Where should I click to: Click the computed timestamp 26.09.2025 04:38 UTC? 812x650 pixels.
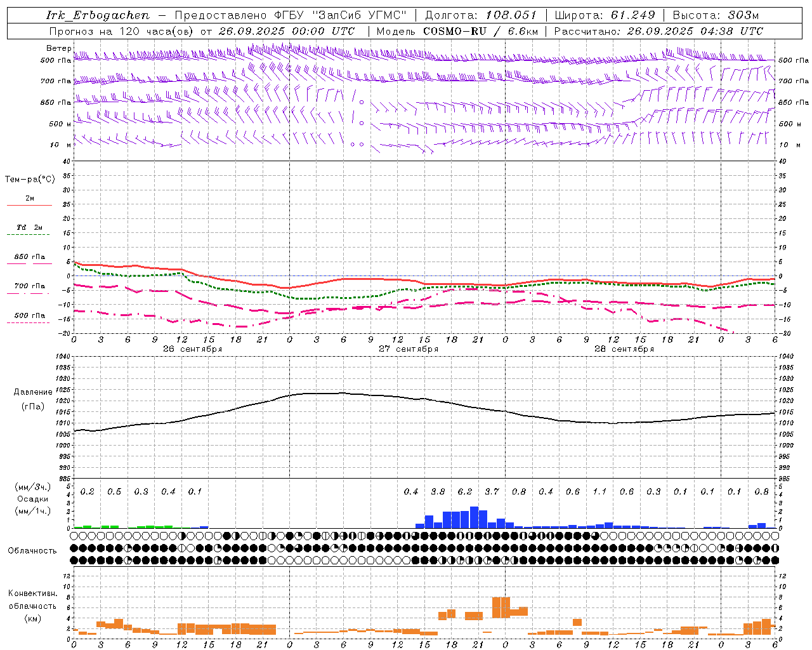coord(695,31)
